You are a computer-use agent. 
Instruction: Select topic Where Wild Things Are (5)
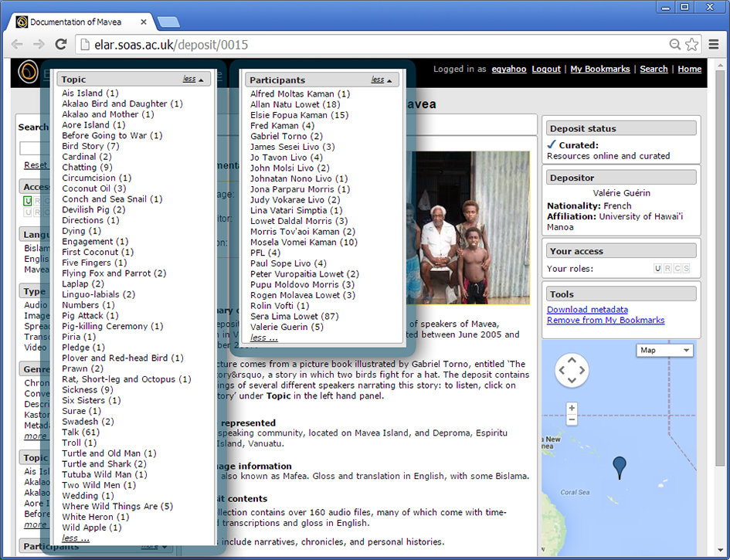[117, 506]
